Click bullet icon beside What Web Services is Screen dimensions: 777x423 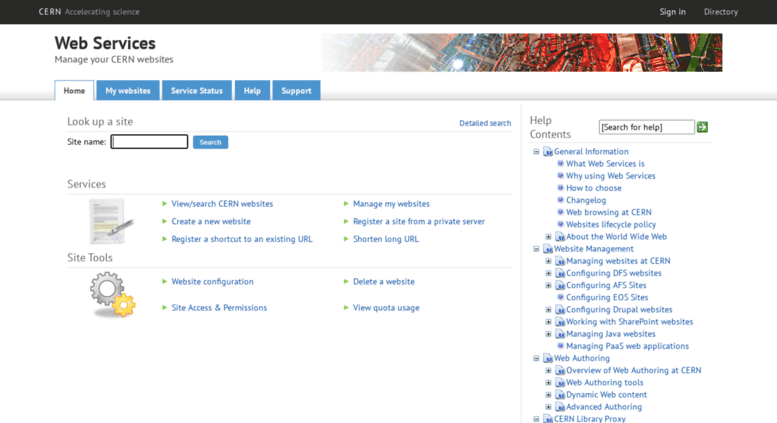point(560,163)
